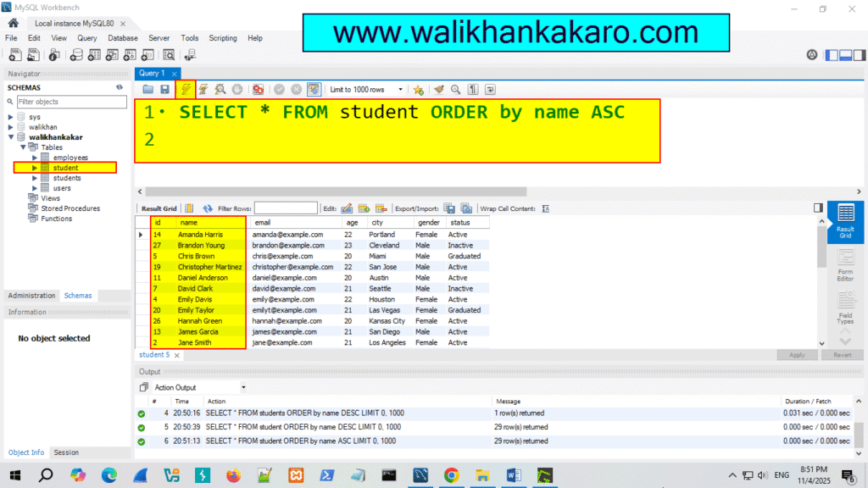Viewport: 868px width, 488px height.
Task: Click the Revert button
Action: (842, 354)
